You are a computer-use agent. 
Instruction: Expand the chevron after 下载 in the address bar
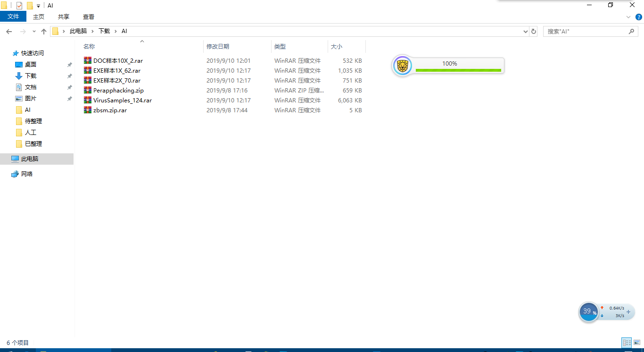[x=116, y=31]
